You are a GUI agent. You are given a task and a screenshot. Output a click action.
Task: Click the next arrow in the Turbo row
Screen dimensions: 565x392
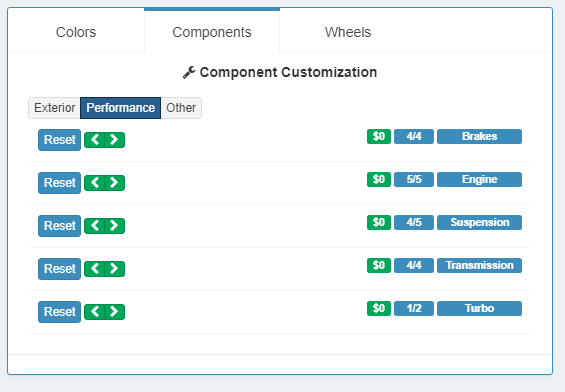[x=115, y=312]
